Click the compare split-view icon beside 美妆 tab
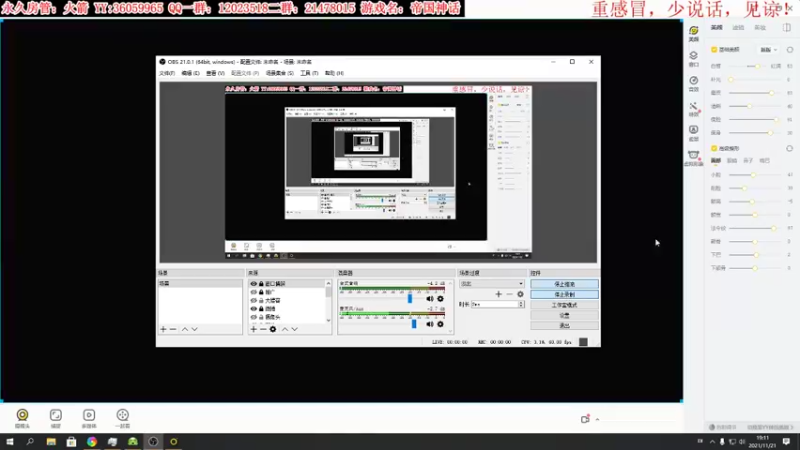800x450 pixels. (x=786, y=28)
